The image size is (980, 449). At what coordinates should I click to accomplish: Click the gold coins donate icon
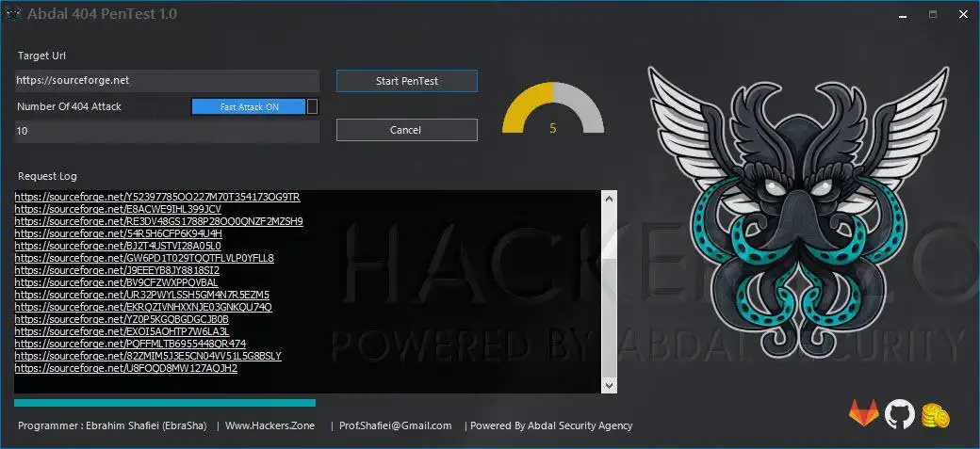pos(935,415)
